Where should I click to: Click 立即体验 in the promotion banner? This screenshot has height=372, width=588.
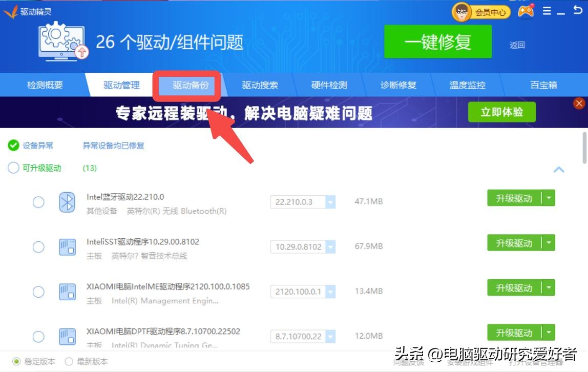(502, 112)
